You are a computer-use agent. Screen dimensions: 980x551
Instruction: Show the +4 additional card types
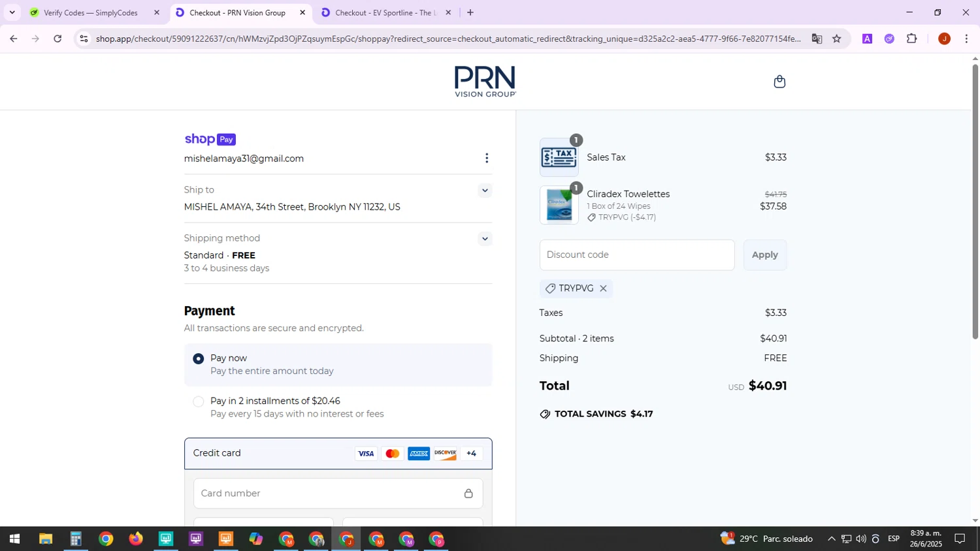pos(471,454)
